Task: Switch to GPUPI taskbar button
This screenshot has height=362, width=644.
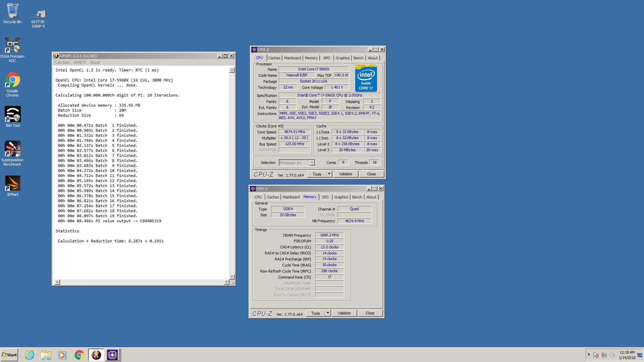Action: 96,355
